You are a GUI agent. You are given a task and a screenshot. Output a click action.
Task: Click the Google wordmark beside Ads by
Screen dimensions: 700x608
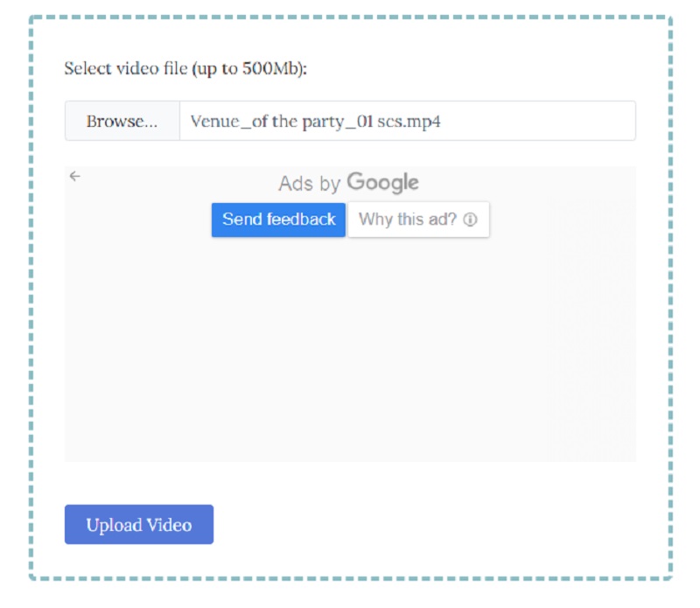point(383,182)
